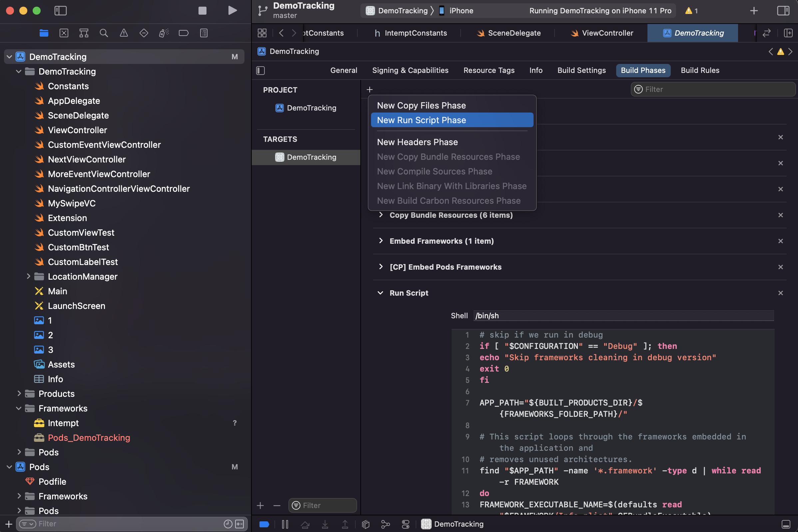
Task: Stop the running DemoTracking app
Action: [202, 11]
